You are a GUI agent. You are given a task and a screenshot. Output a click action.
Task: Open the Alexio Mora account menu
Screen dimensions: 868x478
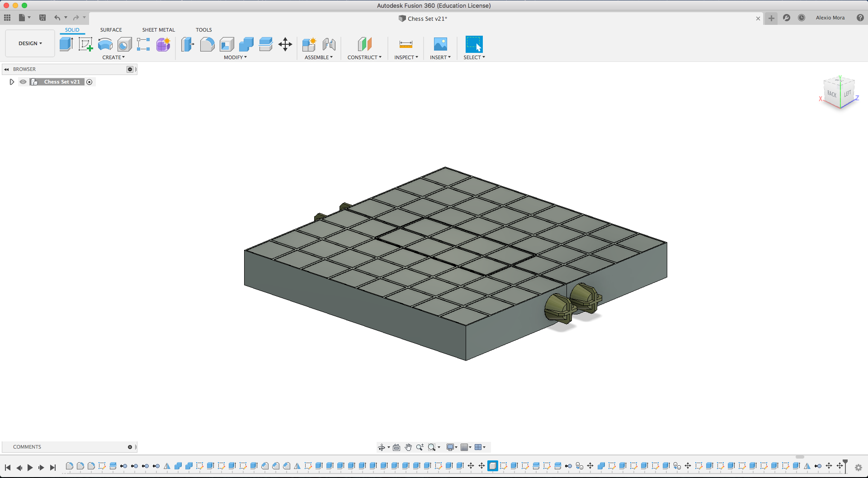830,18
